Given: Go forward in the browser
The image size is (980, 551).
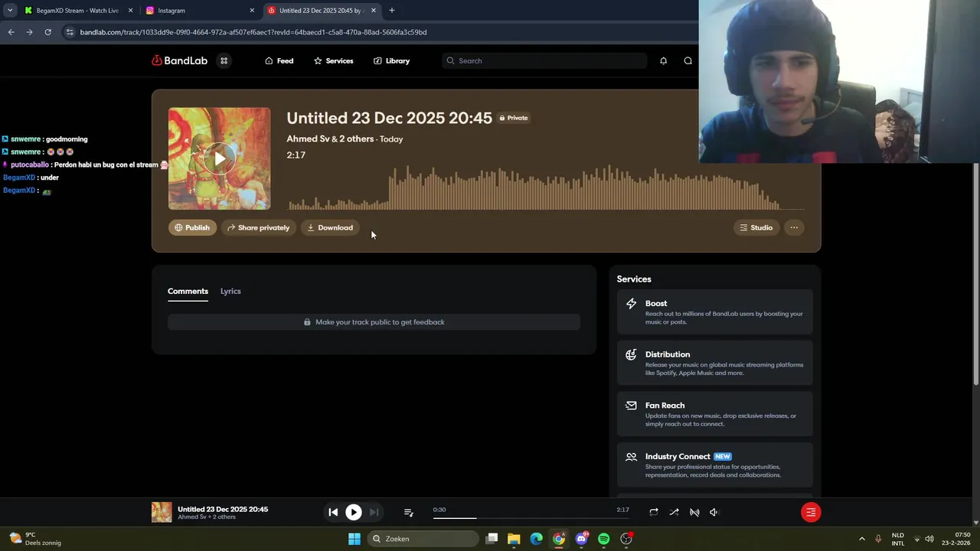Looking at the screenshot, I should [29, 32].
